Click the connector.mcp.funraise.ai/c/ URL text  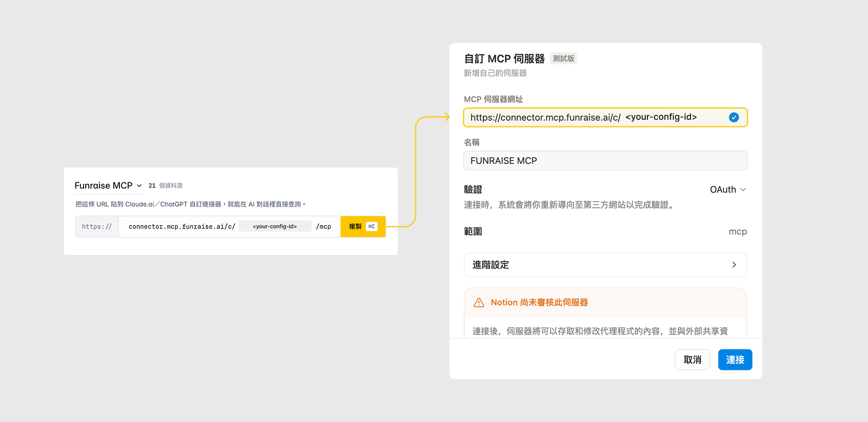[182, 226]
